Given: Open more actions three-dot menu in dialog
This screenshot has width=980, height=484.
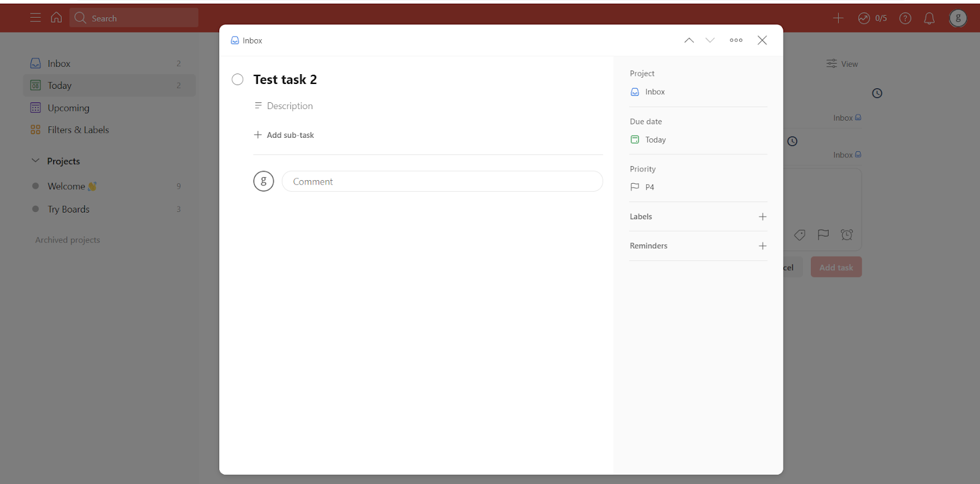Looking at the screenshot, I should click(736, 40).
